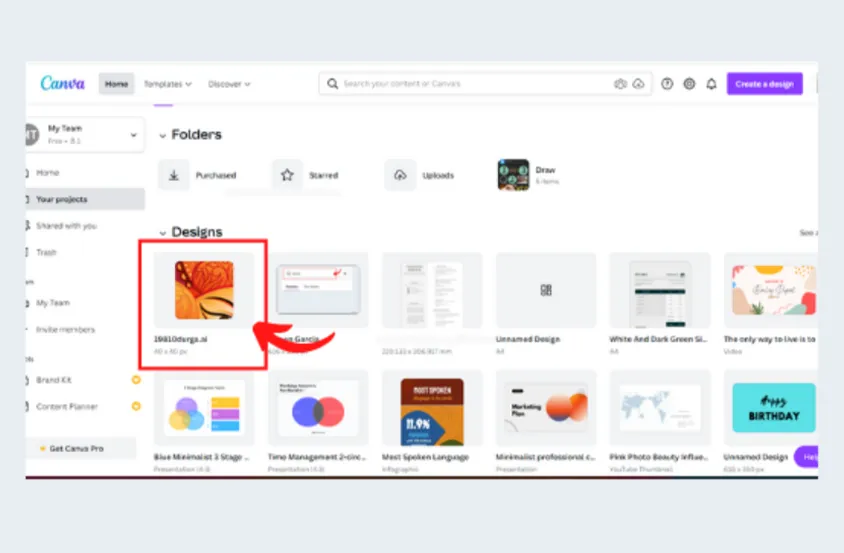844x553 pixels.
Task: Expand the Templates dropdown menu
Action: click(167, 84)
